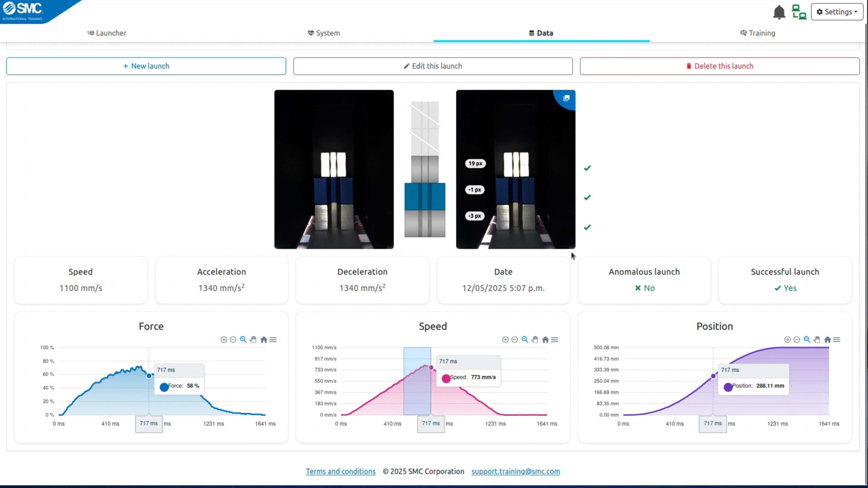The image size is (868, 488).
Task: Click the network connection status icon
Action: click(799, 12)
